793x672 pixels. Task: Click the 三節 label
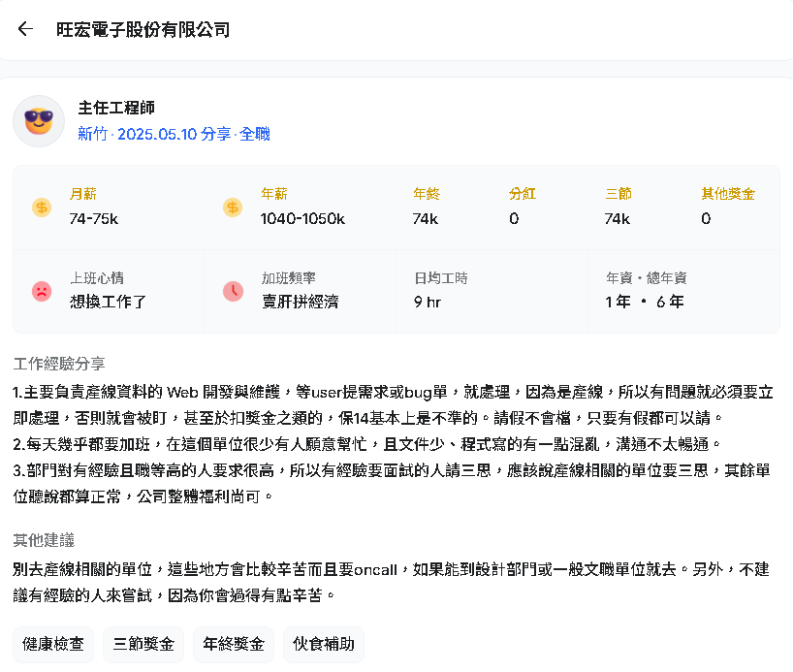click(x=619, y=194)
